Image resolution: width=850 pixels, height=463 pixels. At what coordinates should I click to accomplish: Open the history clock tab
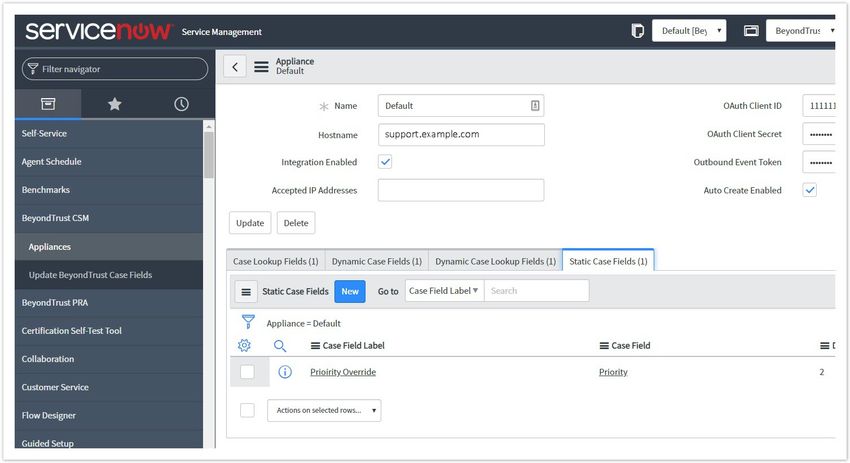coord(181,104)
